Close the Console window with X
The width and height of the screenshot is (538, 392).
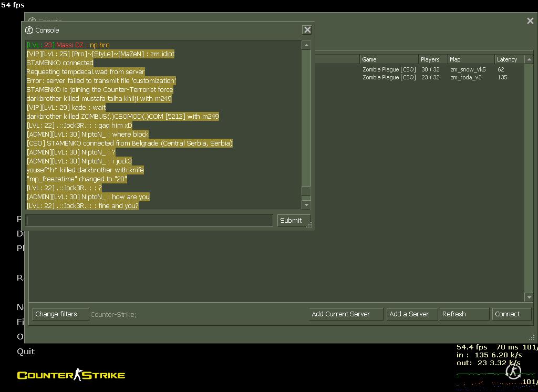307,30
